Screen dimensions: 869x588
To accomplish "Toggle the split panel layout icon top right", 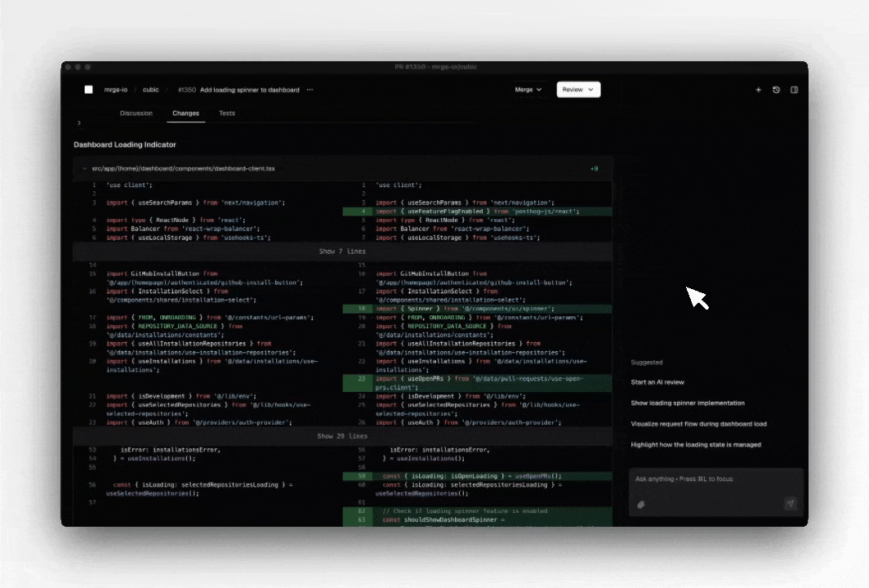I will click(793, 90).
